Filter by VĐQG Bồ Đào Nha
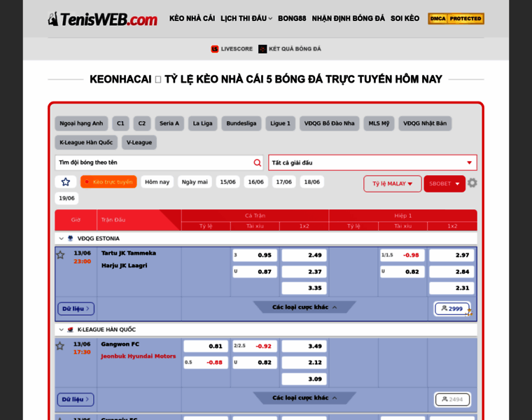 pyautogui.click(x=329, y=123)
